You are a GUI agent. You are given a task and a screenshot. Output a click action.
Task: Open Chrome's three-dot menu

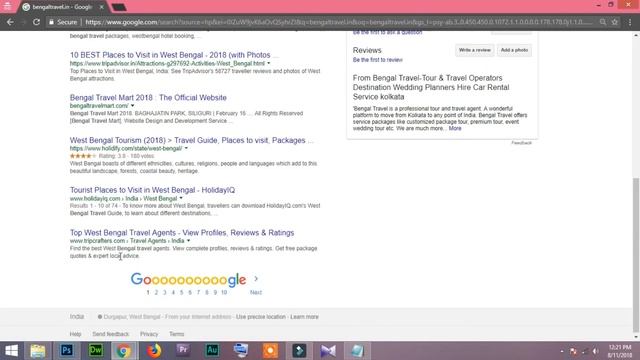pos(630,22)
